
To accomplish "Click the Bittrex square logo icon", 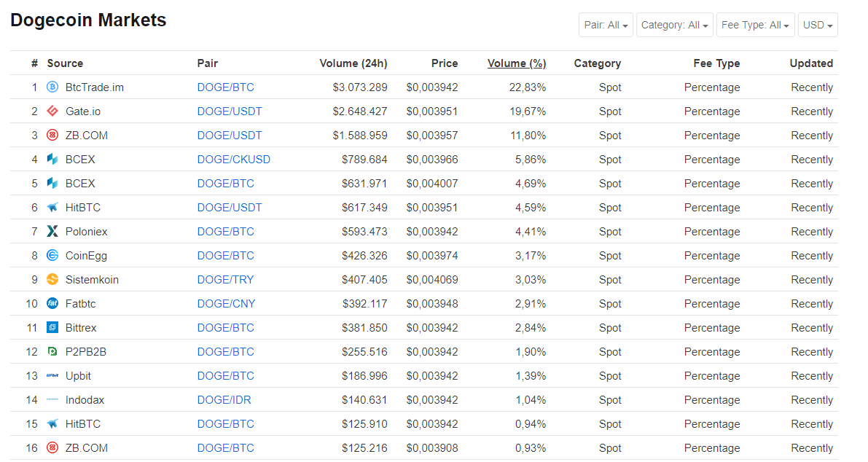I will point(52,327).
